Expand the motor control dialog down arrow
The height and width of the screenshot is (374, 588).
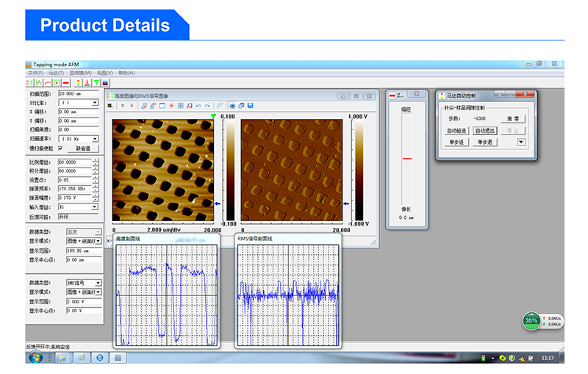(521, 142)
